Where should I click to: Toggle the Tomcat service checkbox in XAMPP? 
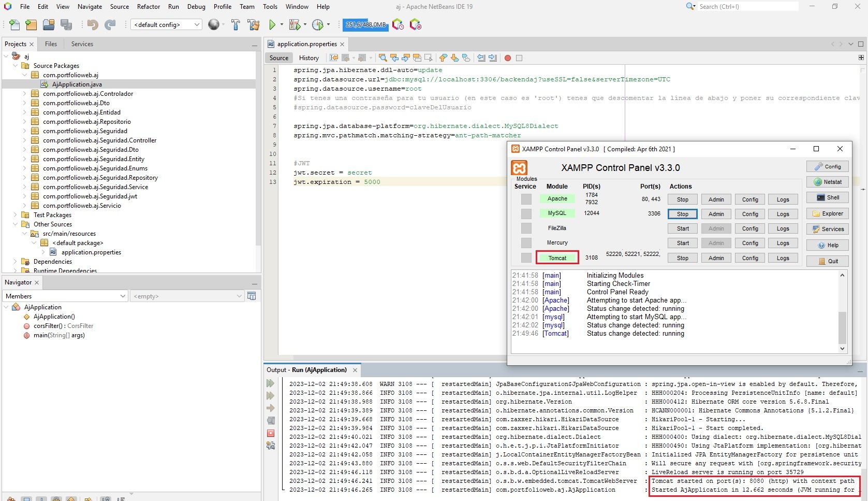[x=526, y=257]
